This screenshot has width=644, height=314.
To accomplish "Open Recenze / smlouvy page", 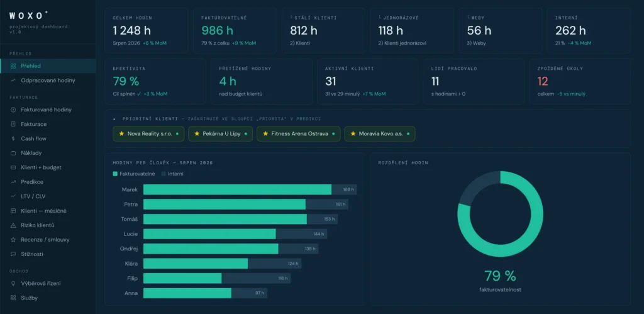I will pyautogui.click(x=48, y=240).
